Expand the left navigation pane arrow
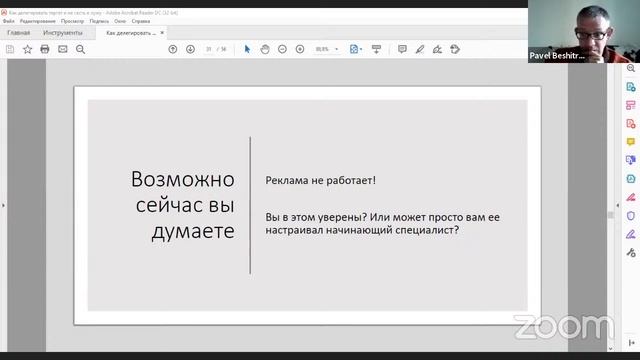The height and width of the screenshot is (360, 640). click(3, 205)
